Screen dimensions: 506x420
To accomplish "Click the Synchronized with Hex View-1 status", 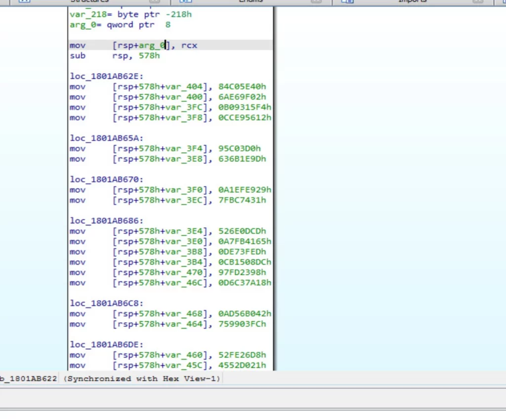I will [x=142, y=378].
